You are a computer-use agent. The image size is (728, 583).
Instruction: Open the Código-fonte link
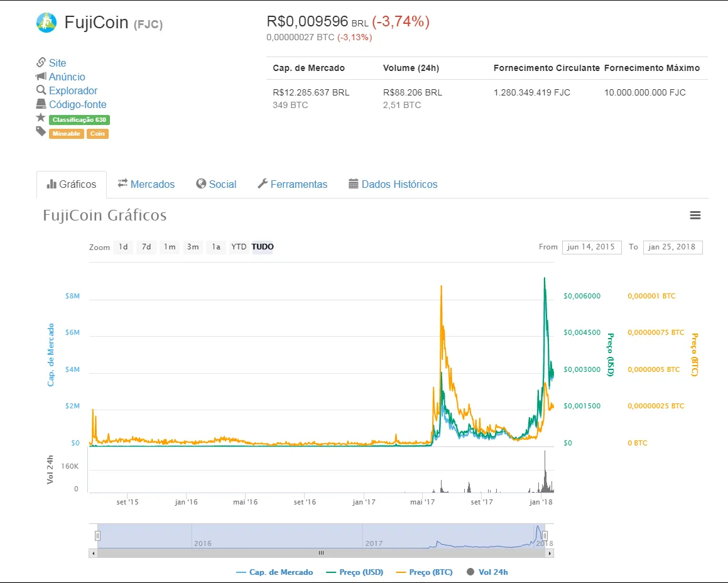(x=77, y=104)
